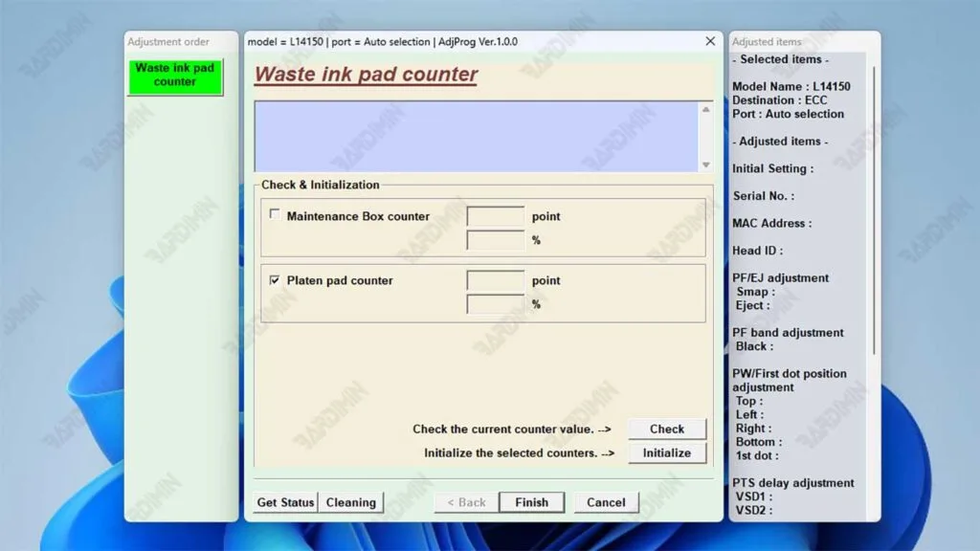Click 'Initialize the selected counters' text
The width and height of the screenshot is (980, 551).
511,452
